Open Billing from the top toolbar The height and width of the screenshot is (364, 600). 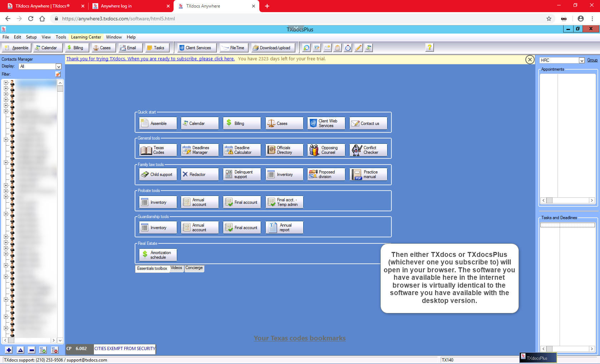[77, 48]
